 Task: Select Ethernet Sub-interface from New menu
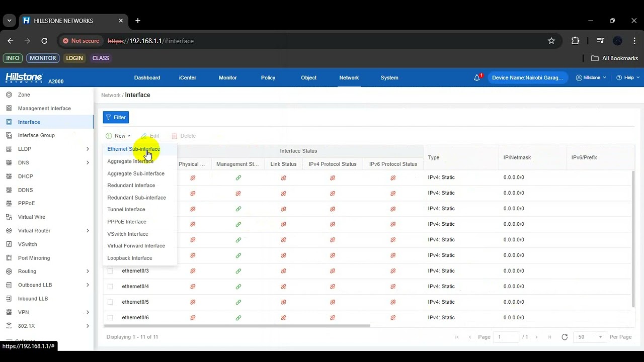coord(134,149)
